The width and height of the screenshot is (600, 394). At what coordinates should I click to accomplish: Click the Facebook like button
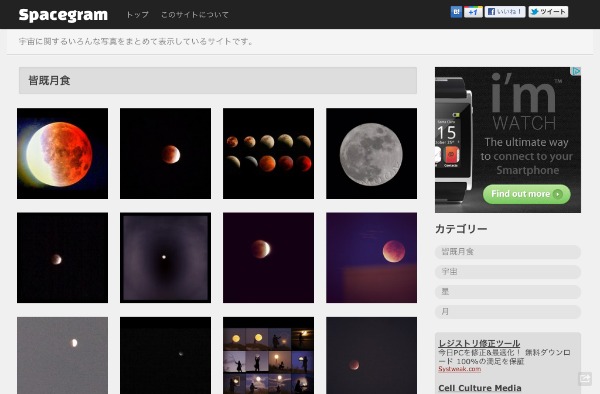coord(505,12)
